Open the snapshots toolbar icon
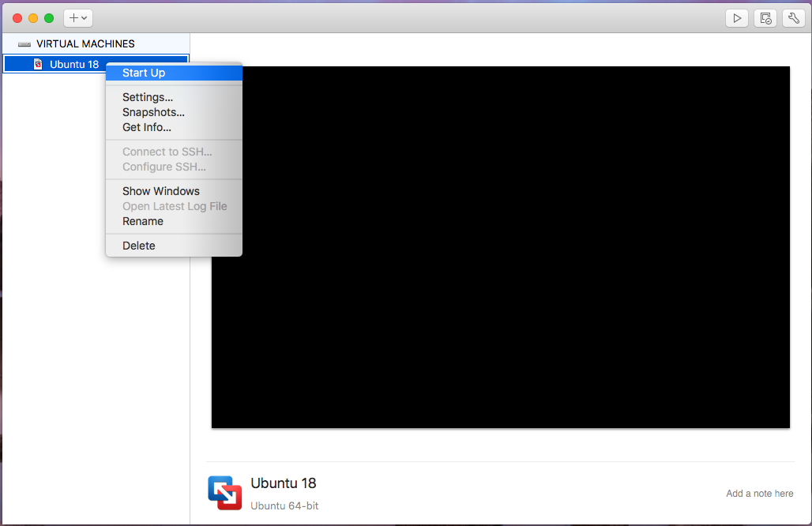The image size is (812, 526). point(765,18)
